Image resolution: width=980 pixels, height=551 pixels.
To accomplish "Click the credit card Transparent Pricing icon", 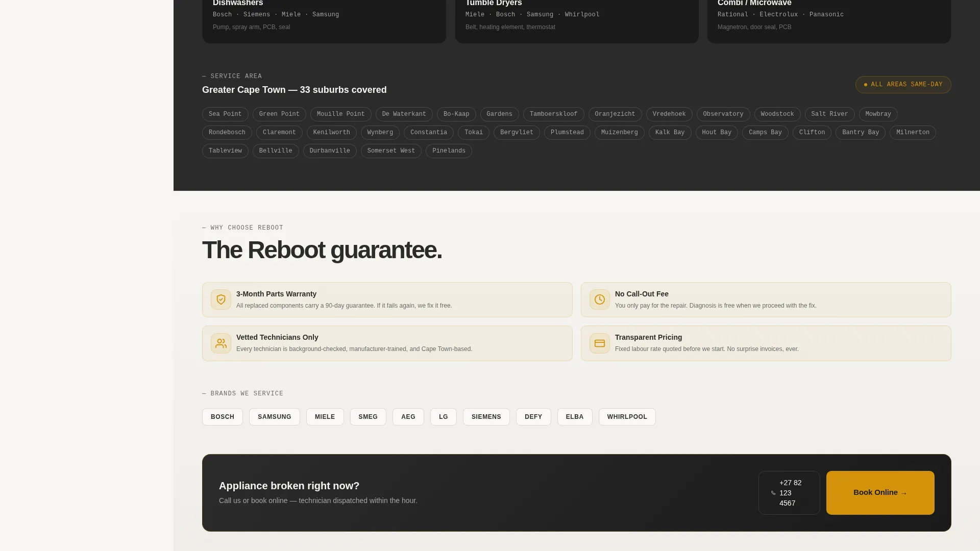I will [x=600, y=343].
